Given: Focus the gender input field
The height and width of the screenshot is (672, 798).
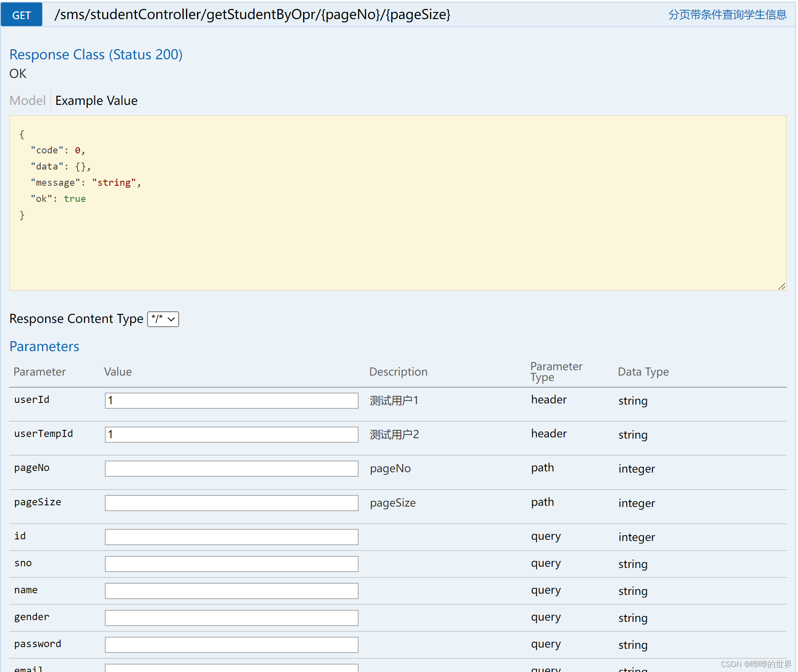Looking at the screenshot, I should click(231, 618).
